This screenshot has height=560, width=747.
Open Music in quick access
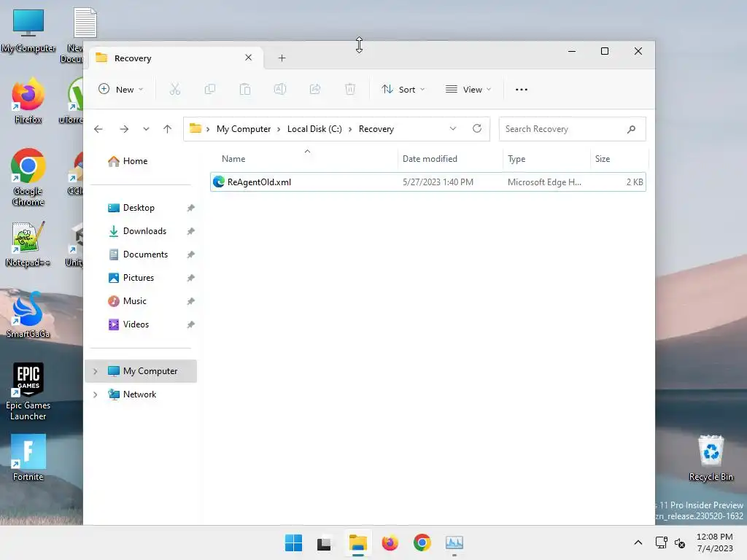(x=135, y=301)
